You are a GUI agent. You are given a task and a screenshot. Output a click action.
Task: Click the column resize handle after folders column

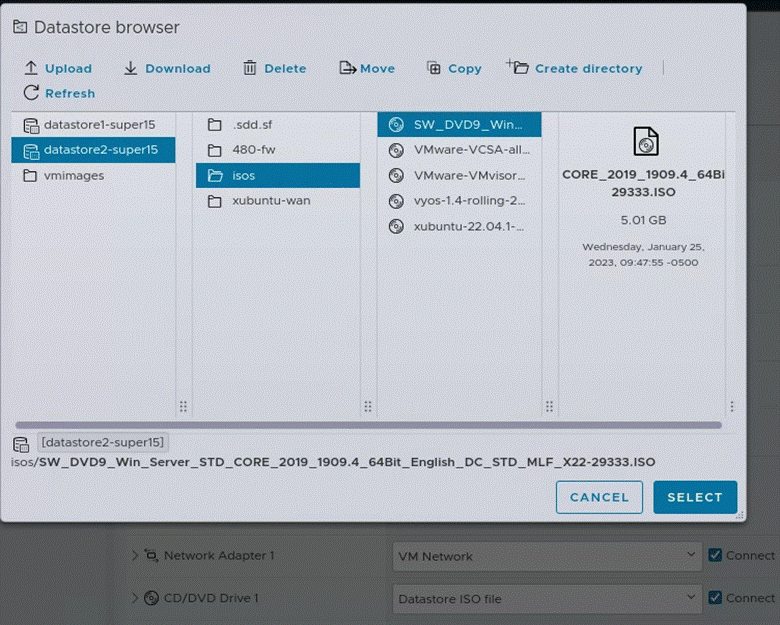coord(368,407)
